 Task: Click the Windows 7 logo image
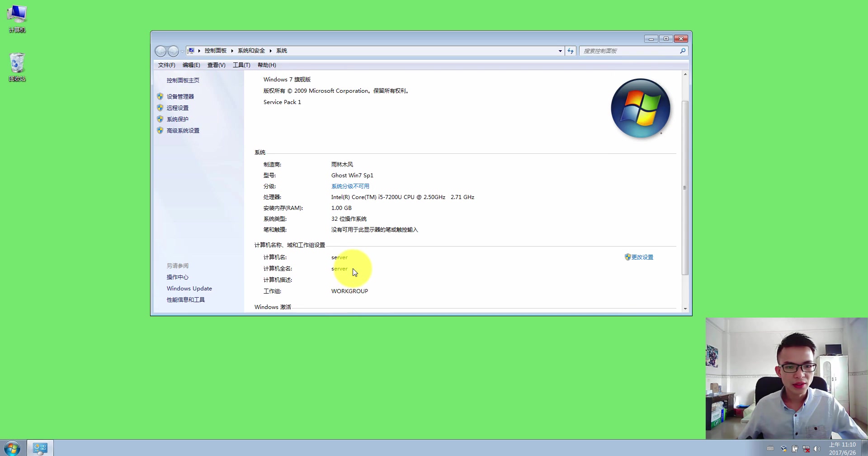pos(641,109)
